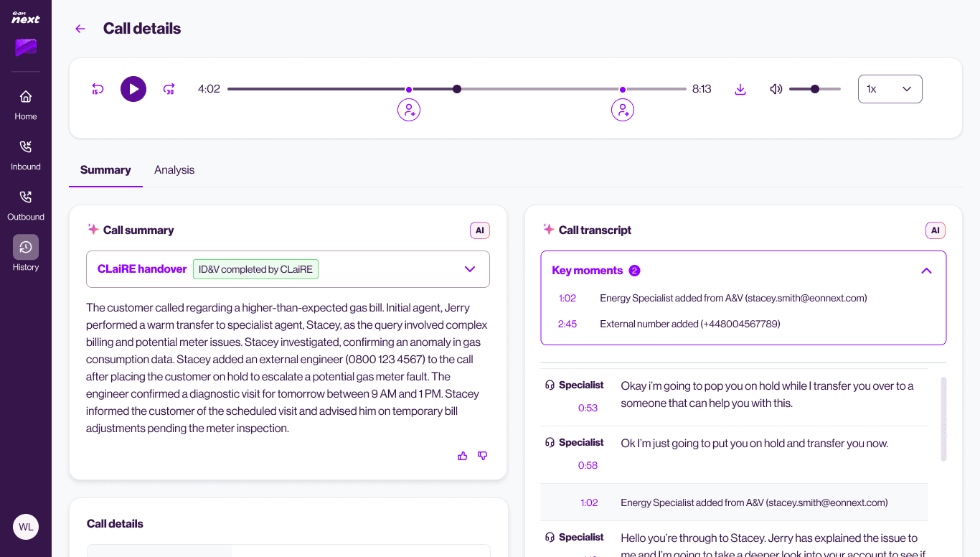Download the call recording
The width and height of the screenshot is (980, 557).
[740, 89]
